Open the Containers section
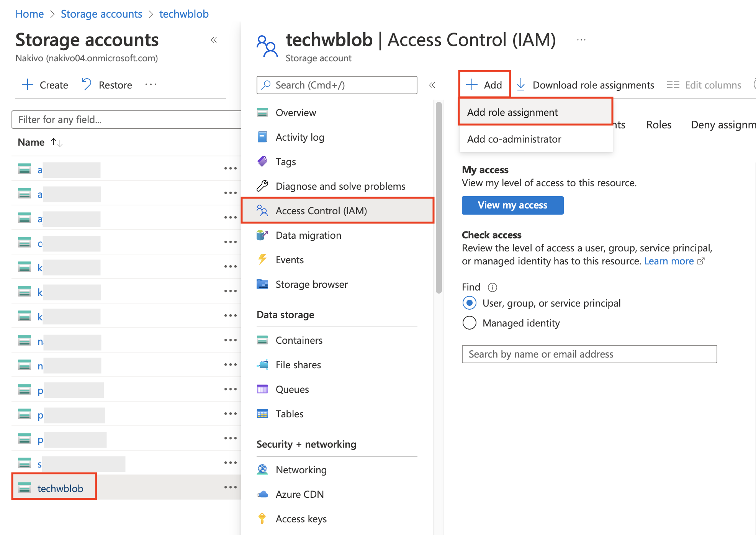This screenshot has height=535, width=756. (x=299, y=340)
